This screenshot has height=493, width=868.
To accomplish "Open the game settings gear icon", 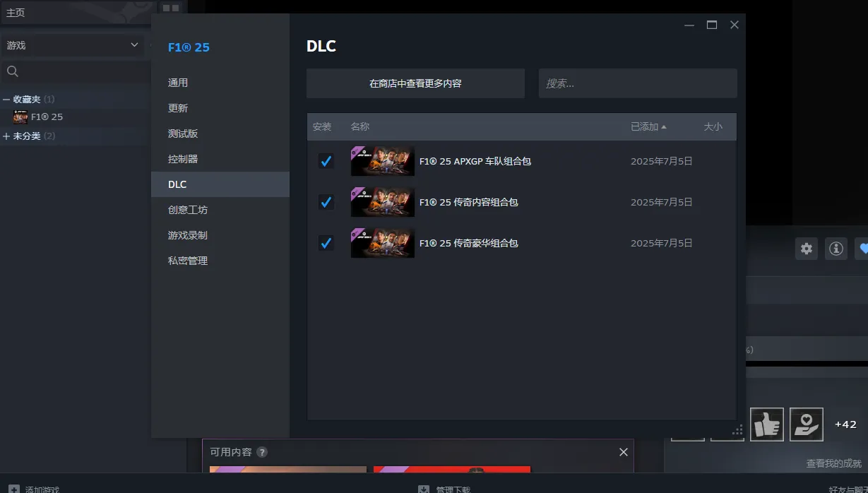I will 807,249.
